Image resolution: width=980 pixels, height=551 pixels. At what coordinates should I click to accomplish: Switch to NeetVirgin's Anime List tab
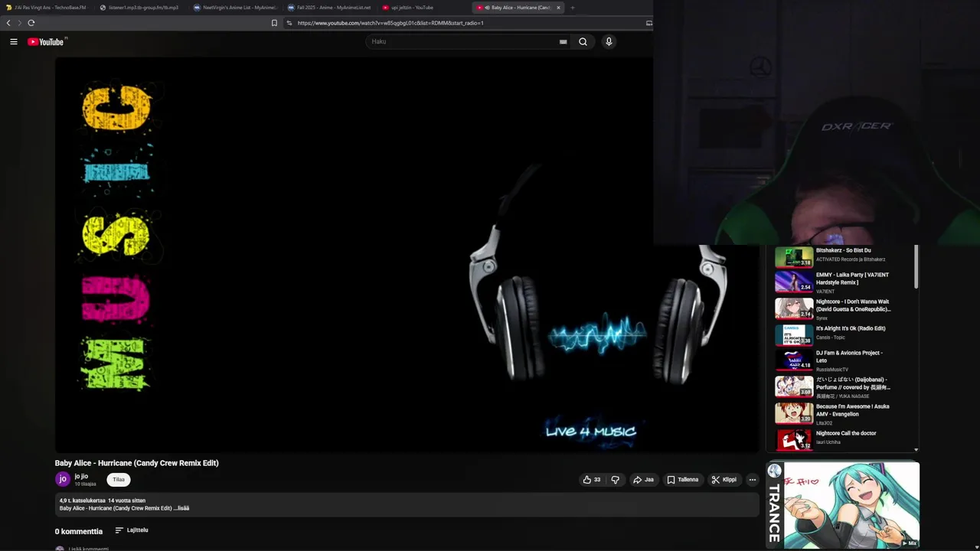pos(235,8)
